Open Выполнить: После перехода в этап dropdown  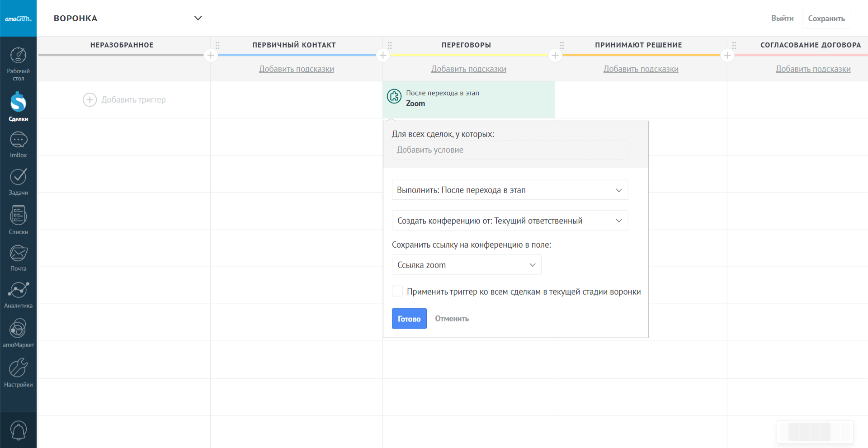click(509, 190)
